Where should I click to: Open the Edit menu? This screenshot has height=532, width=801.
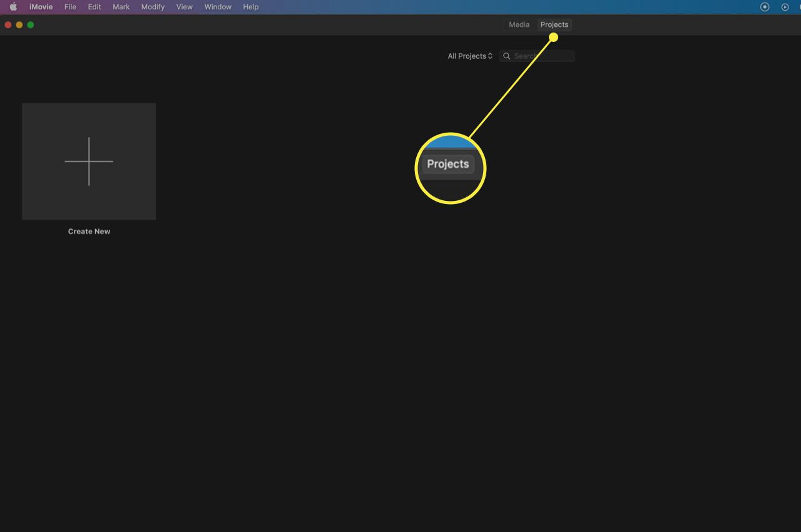[94, 7]
